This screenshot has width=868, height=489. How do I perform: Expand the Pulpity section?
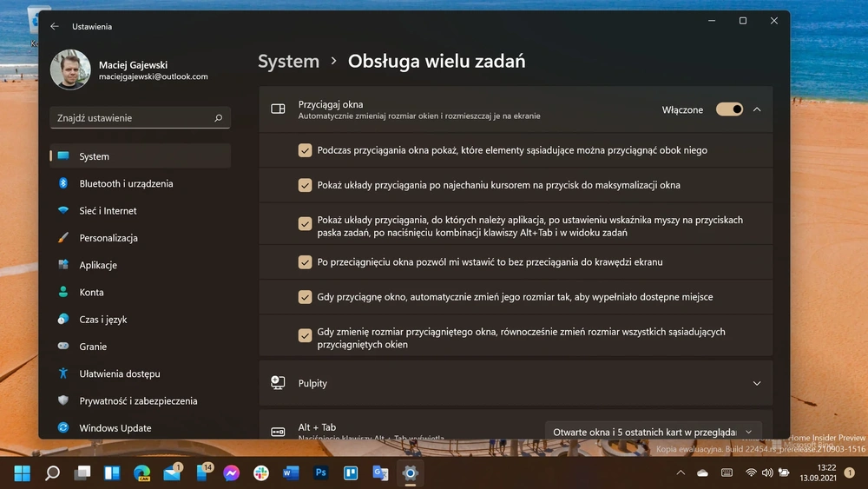pos(757,383)
